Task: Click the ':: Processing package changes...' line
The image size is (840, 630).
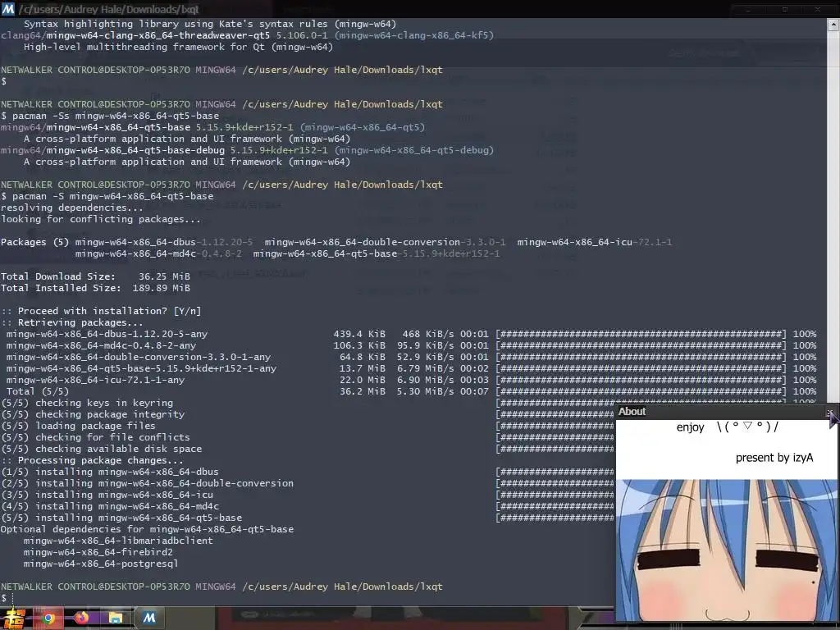Action: [x=92, y=460]
